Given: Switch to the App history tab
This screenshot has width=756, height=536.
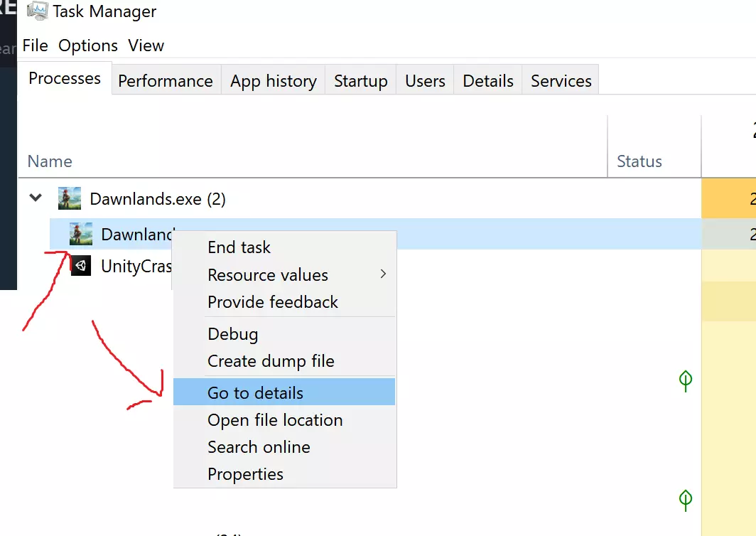Looking at the screenshot, I should point(273,81).
